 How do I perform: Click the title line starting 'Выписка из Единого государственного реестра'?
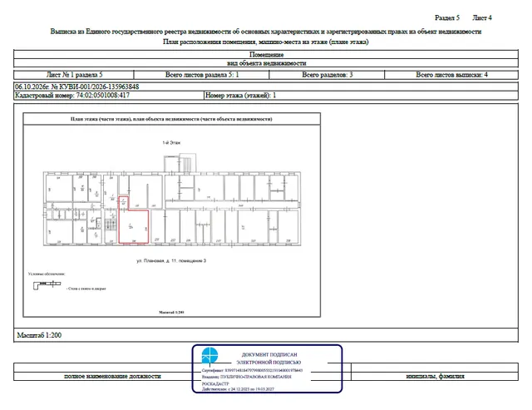(x=266, y=32)
